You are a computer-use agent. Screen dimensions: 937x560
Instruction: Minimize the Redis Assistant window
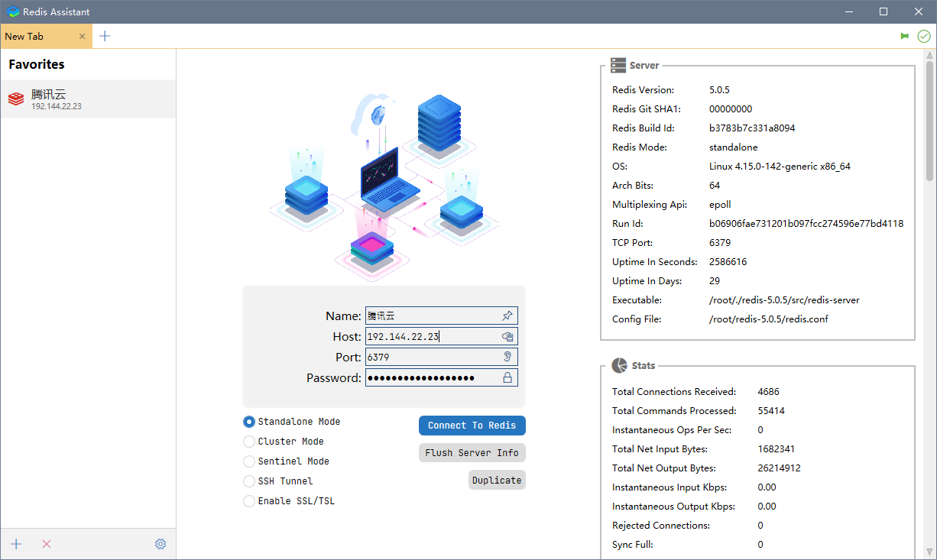click(848, 11)
